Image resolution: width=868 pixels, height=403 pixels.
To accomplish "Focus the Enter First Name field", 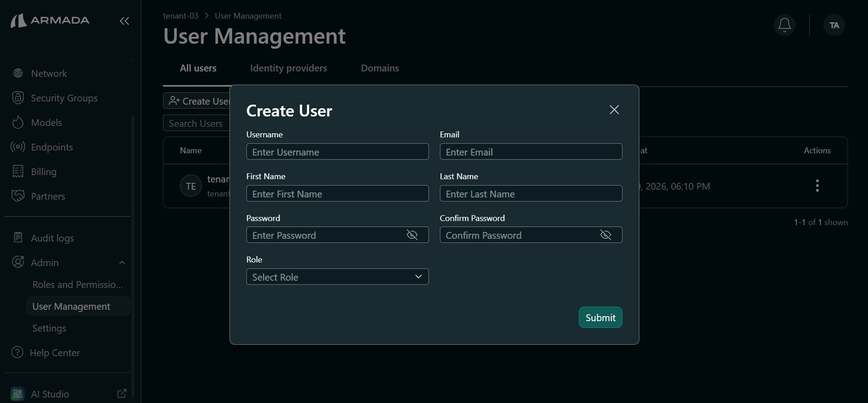I will (x=337, y=193).
